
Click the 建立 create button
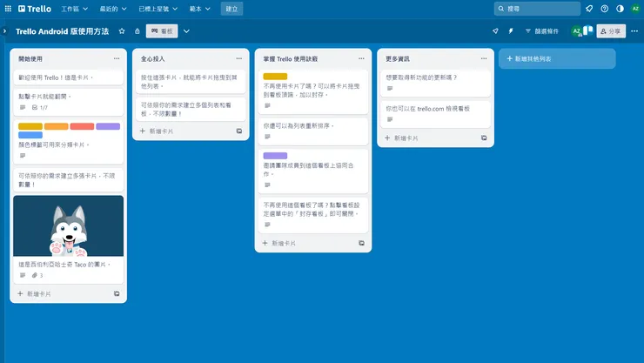click(231, 9)
